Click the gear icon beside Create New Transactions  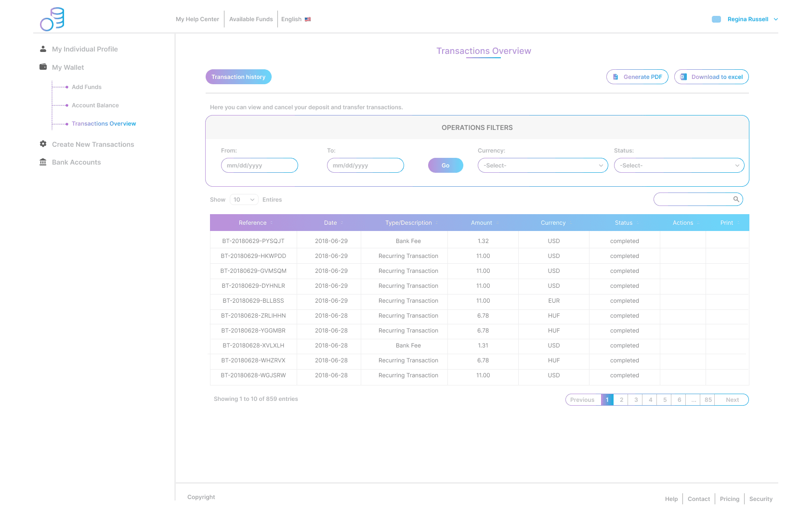tap(43, 144)
